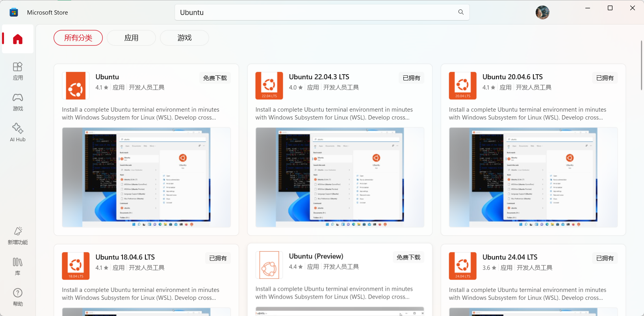Click the 3.6 rating on Ubuntu 24.04 LTS
This screenshot has width=644, height=316.
tap(489, 268)
